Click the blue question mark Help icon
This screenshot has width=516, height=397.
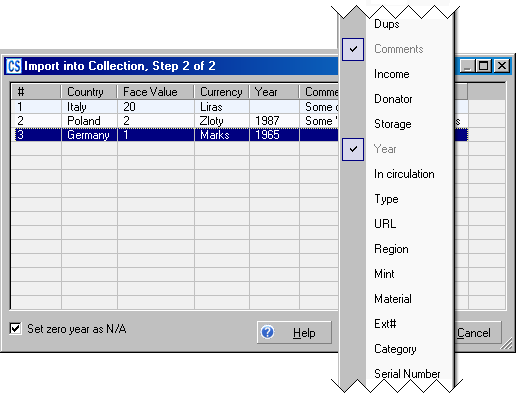click(x=268, y=332)
